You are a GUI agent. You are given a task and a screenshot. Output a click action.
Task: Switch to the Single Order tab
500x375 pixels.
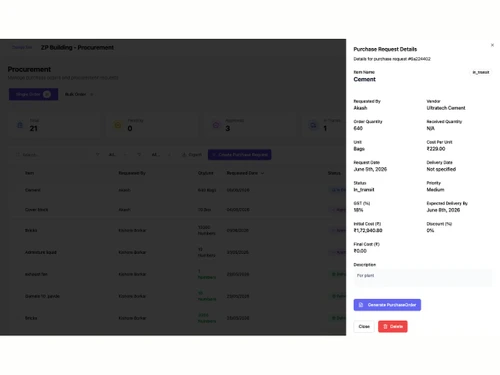(x=33, y=94)
